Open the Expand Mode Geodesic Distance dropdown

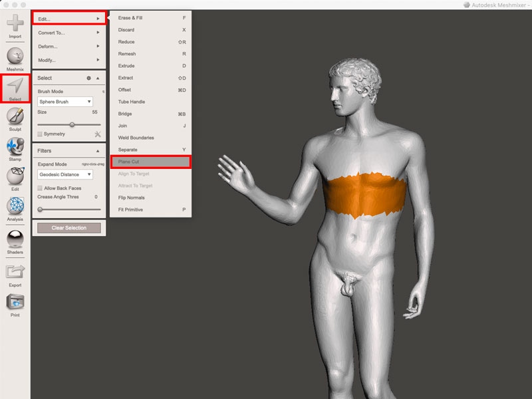(65, 174)
